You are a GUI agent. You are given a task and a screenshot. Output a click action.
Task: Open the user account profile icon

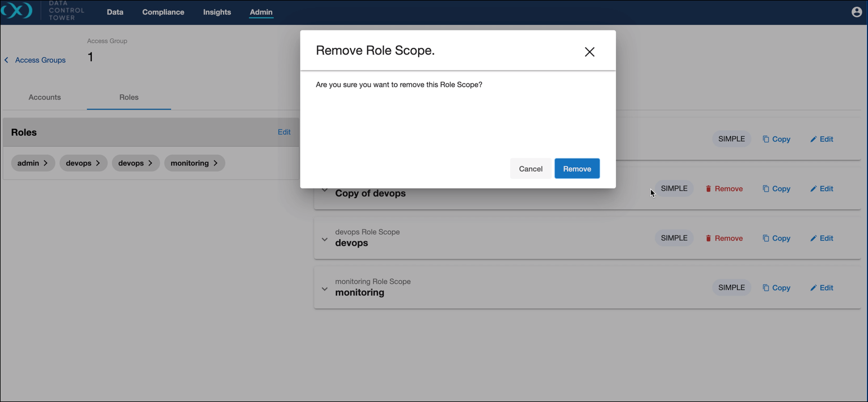coord(856,12)
